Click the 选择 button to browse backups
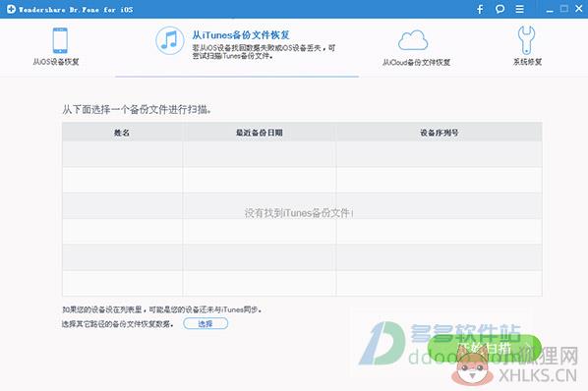 coord(206,323)
